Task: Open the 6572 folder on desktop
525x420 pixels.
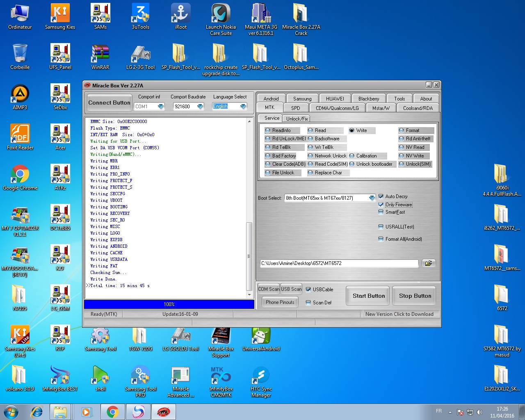Action: (x=502, y=298)
